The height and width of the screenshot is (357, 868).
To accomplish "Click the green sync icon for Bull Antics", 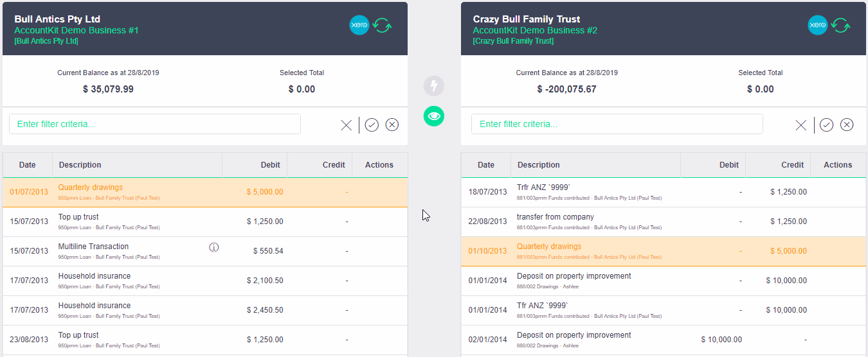I will tap(383, 26).
